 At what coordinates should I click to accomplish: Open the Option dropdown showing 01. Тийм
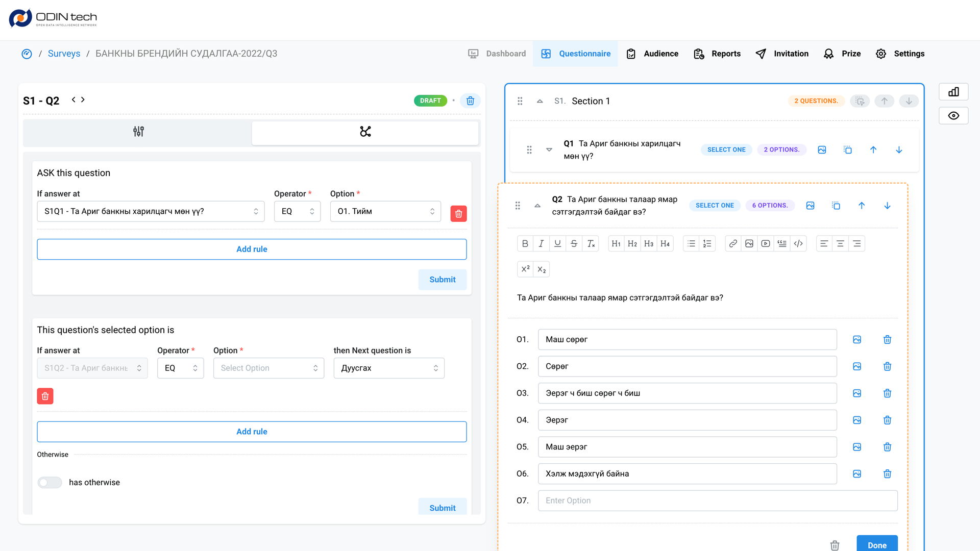pyautogui.click(x=385, y=211)
